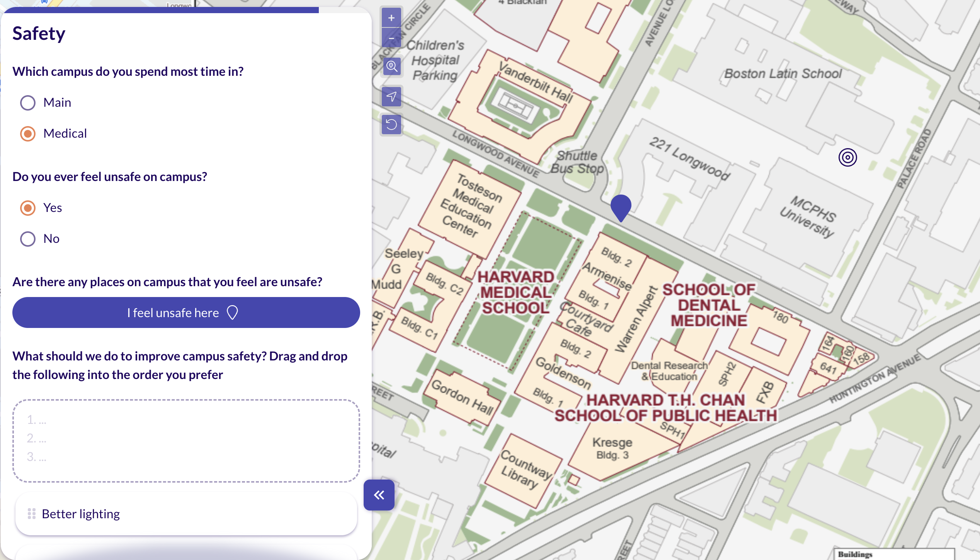Zoom out on the map
The image size is (980, 560).
(391, 38)
